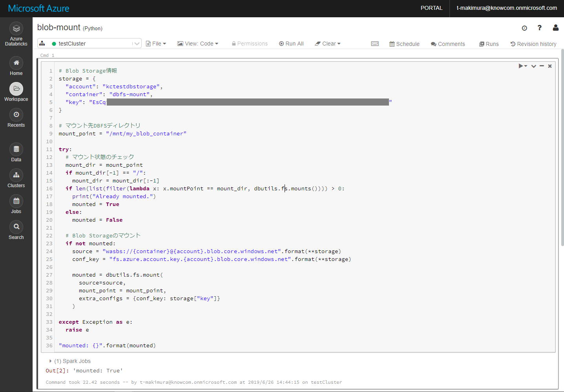Open the Clear dropdown menu
Screen dimensions: 564x392
click(328, 43)
